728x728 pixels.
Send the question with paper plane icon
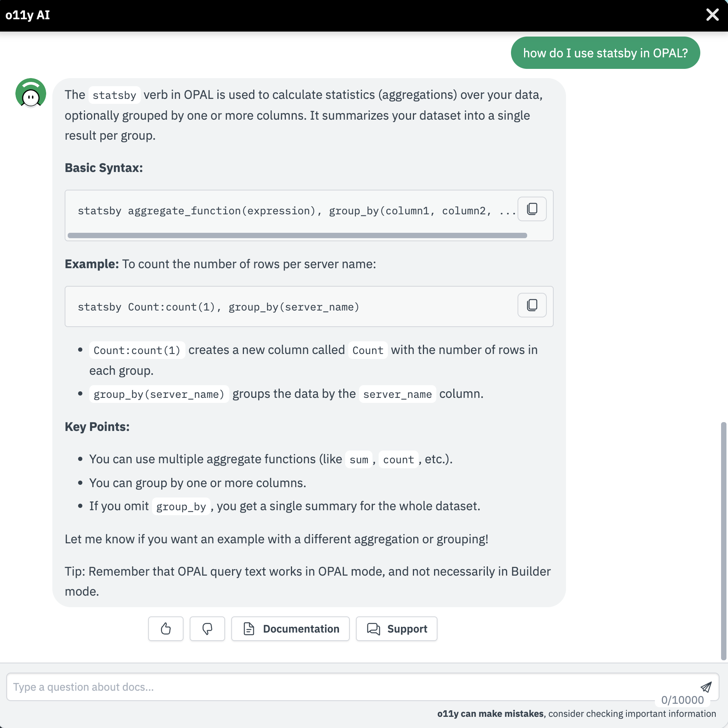706,687
